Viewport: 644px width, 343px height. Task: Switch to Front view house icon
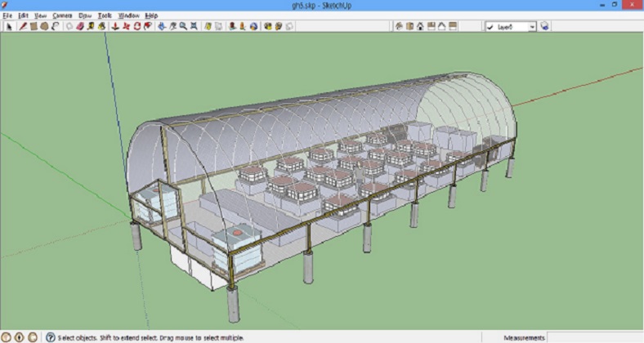click(x=420, y=27)
